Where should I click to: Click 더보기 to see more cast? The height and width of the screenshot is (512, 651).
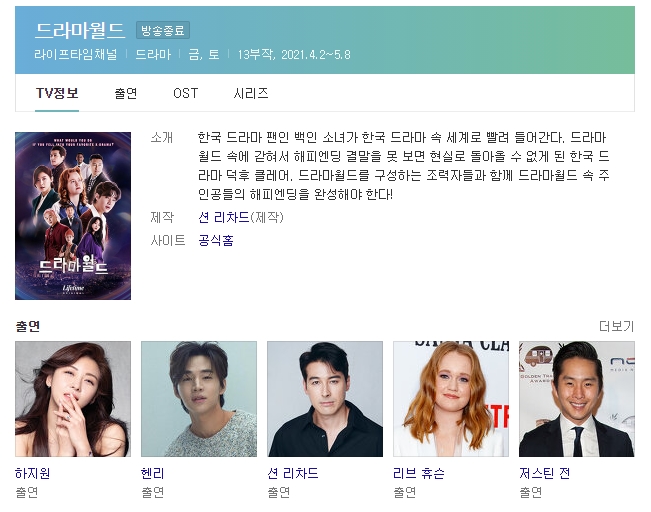(x=617, y=326)
